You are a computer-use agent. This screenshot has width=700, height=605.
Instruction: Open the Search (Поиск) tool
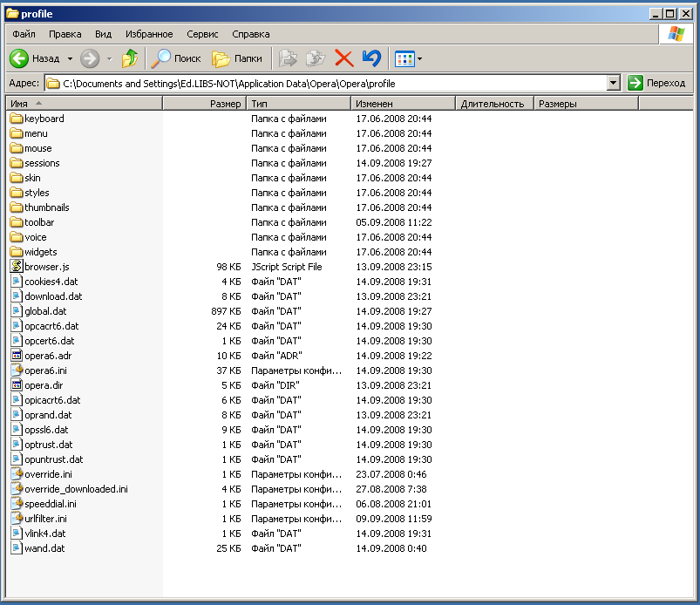[x=176, y=58]
